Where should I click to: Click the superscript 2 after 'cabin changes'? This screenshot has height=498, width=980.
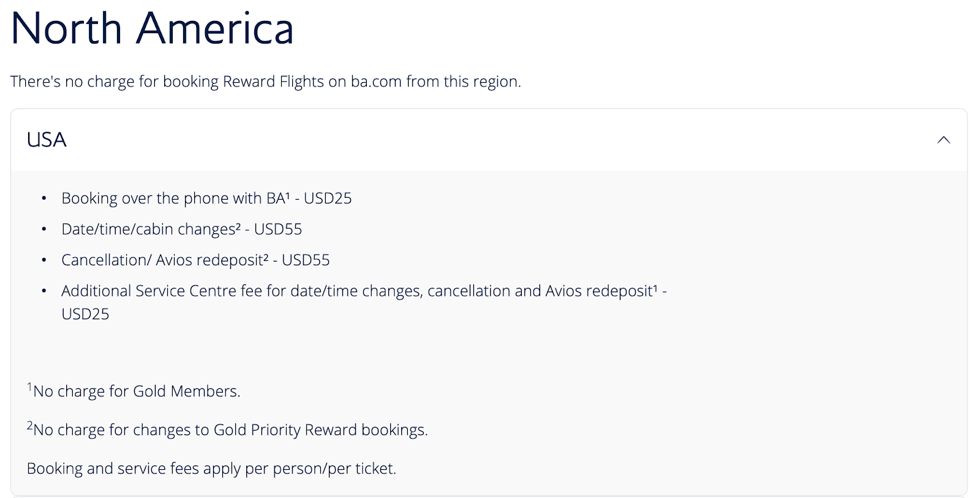pos(238,225)
